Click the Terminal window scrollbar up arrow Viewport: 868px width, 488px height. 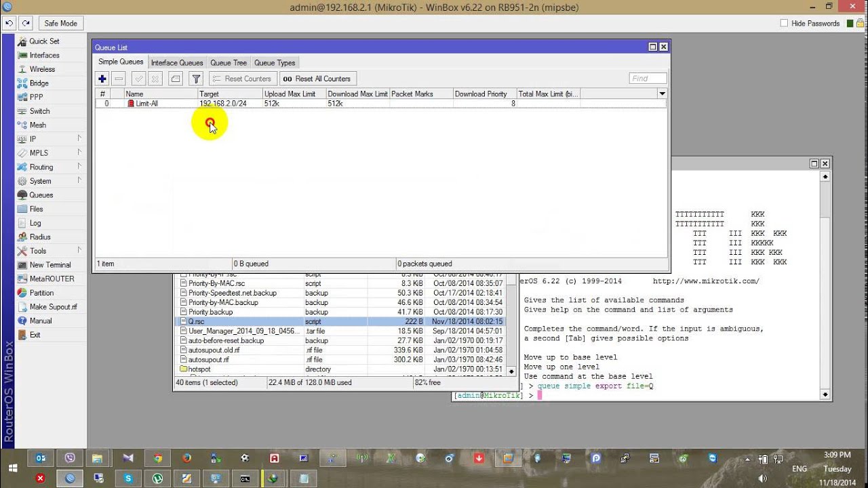point(825,177)
